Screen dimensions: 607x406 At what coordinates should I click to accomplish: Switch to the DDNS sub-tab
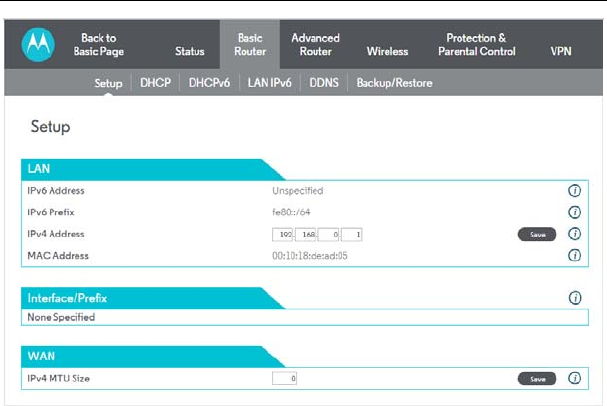324,83
